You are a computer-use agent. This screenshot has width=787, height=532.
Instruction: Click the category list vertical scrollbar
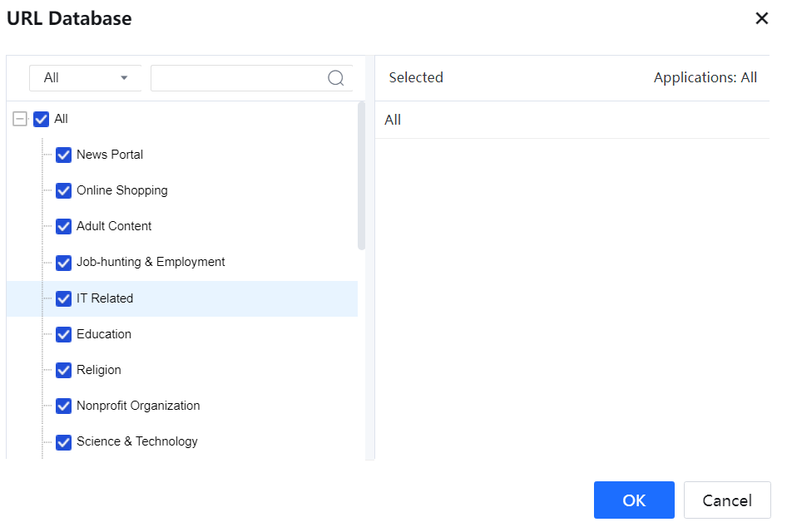[x=361, y=175]
